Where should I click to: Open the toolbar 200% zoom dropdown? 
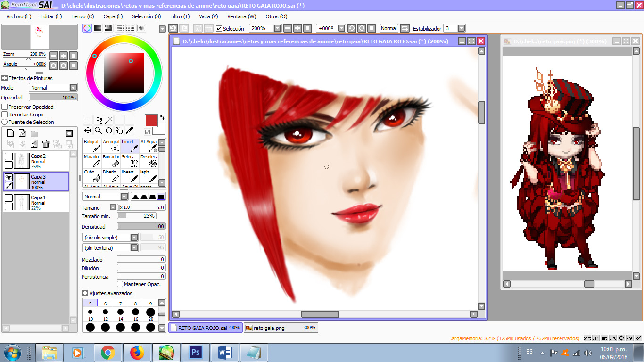point(277,28)
